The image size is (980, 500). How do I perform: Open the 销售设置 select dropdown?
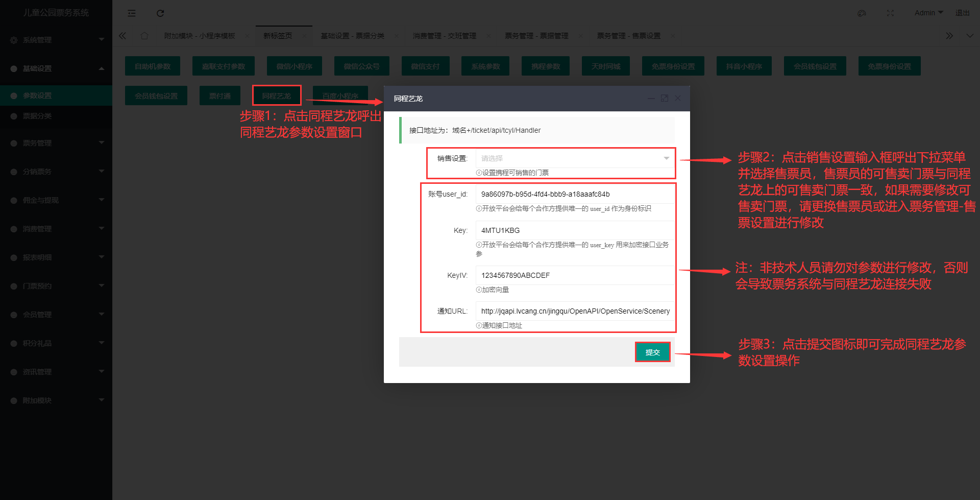pos(575,158)
